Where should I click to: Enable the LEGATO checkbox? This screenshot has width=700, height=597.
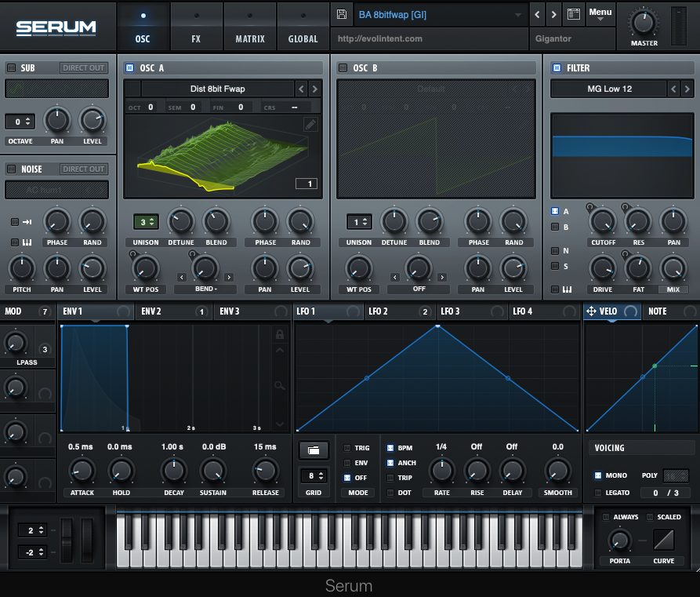598,493
